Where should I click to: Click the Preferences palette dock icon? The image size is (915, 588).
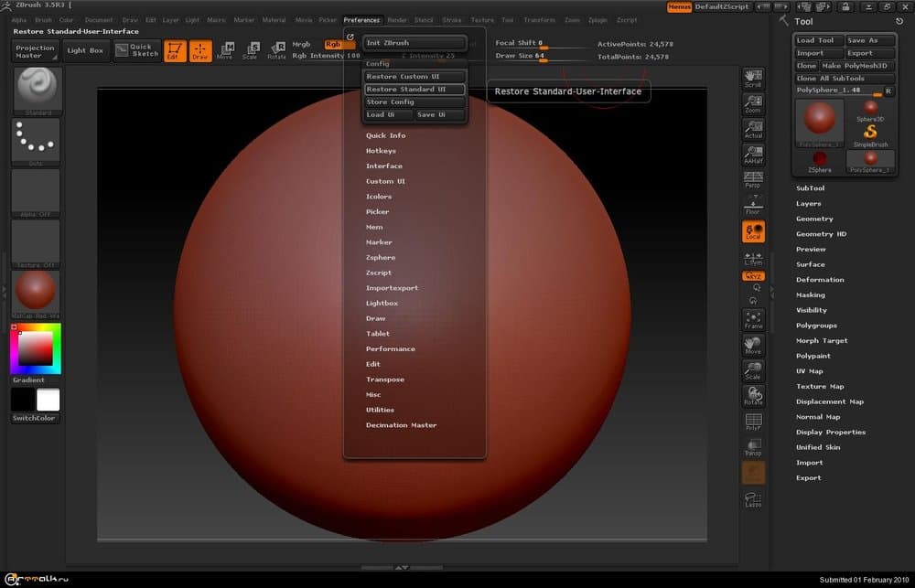click(350, 37)
